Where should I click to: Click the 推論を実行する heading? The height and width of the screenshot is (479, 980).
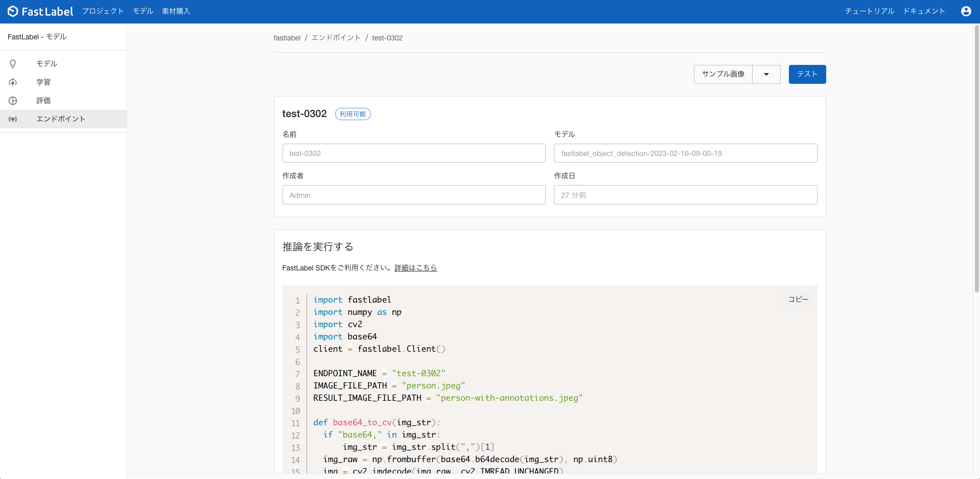click(318, 247)
